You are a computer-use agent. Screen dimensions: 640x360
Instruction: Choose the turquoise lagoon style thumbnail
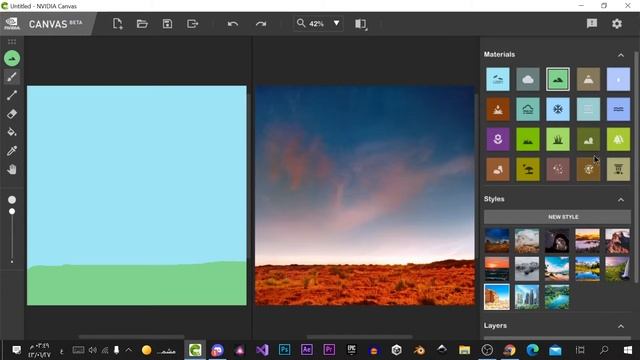pyautogui.click(x=557, y=297)
